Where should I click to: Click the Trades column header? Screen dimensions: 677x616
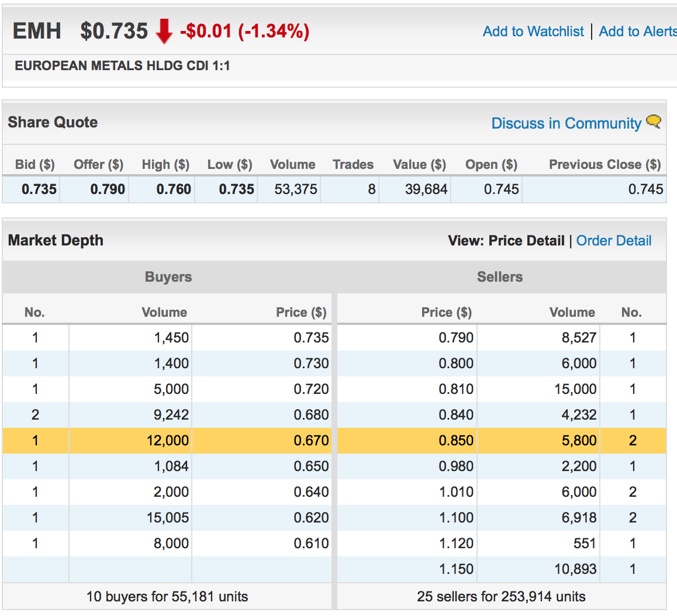click(x=353, y=164)
